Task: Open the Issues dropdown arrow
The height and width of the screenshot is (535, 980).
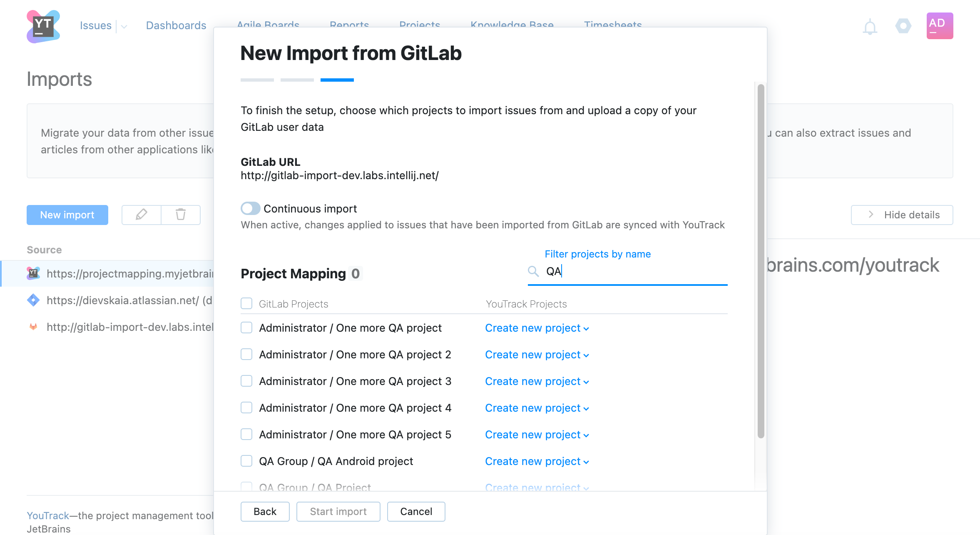Action: click(x=124, y=27)
